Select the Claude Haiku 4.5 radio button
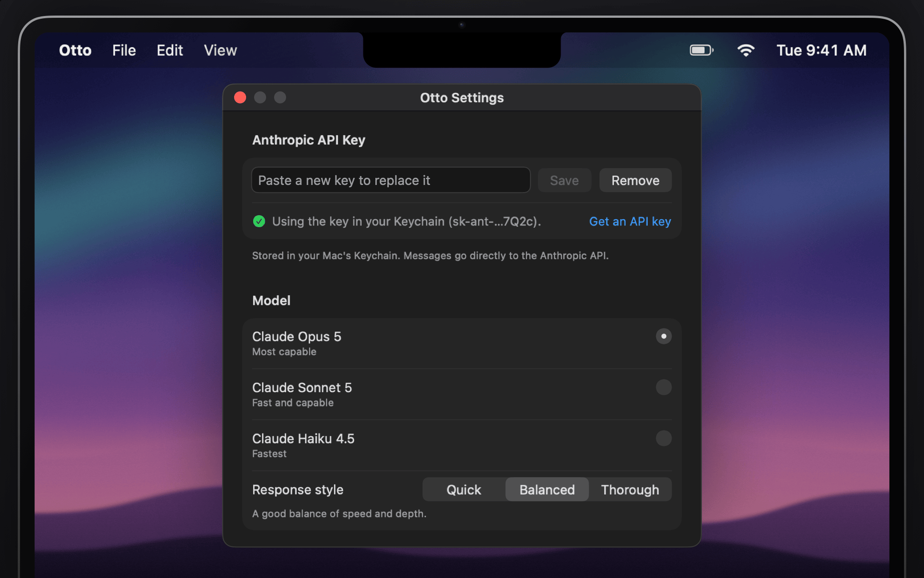The height and width of the screenshot is (578, 924). click(664, 438)
